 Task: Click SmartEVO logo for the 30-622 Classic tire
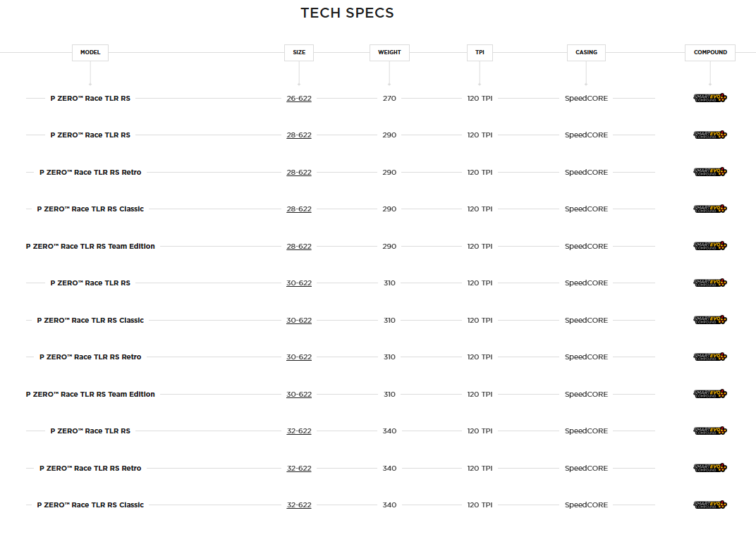pos(709,321)
